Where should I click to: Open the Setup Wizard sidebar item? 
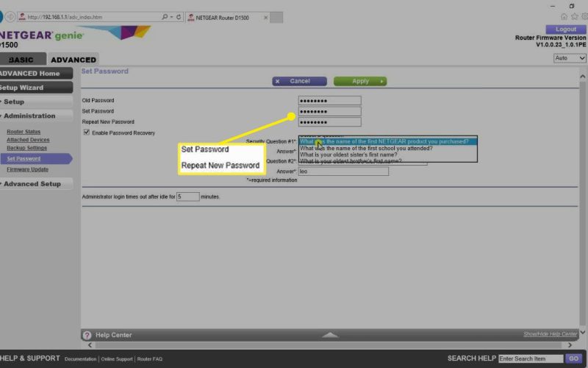35,88
